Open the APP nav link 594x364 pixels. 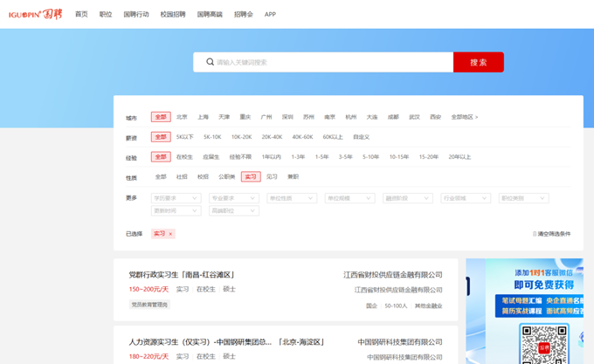[x=270, y=14]
